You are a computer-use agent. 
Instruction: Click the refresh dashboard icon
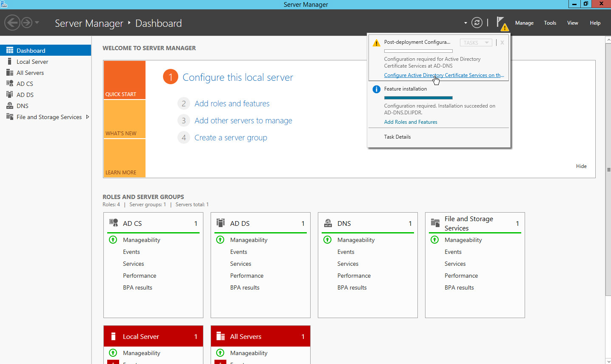tap(477, 23)
